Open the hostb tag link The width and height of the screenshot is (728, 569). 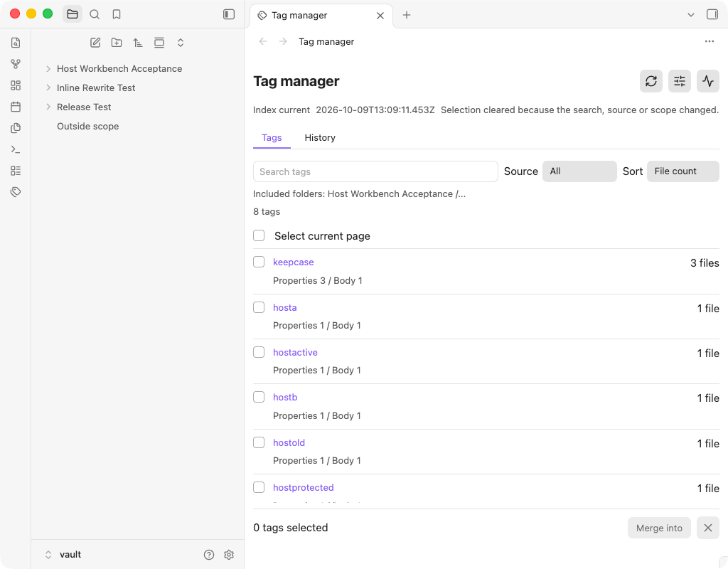coord(285,397)
